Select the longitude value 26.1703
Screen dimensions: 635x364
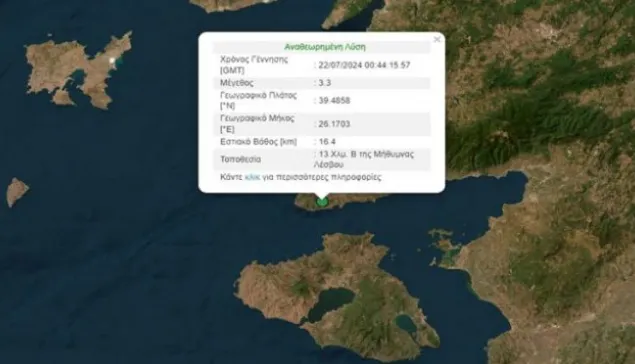334,124
